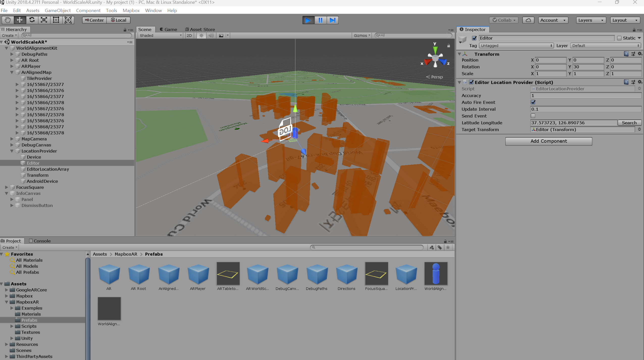Select the Hand tool in toolbar
The image size is (644, 360).
(8, 20)
